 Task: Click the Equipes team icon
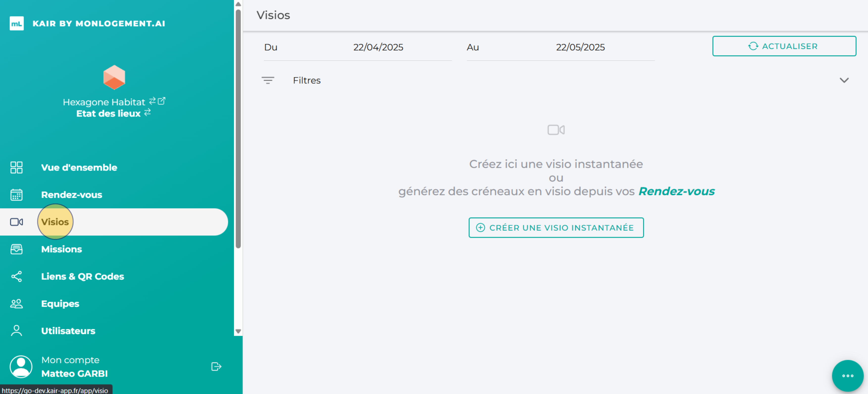(x=16, y=304)
